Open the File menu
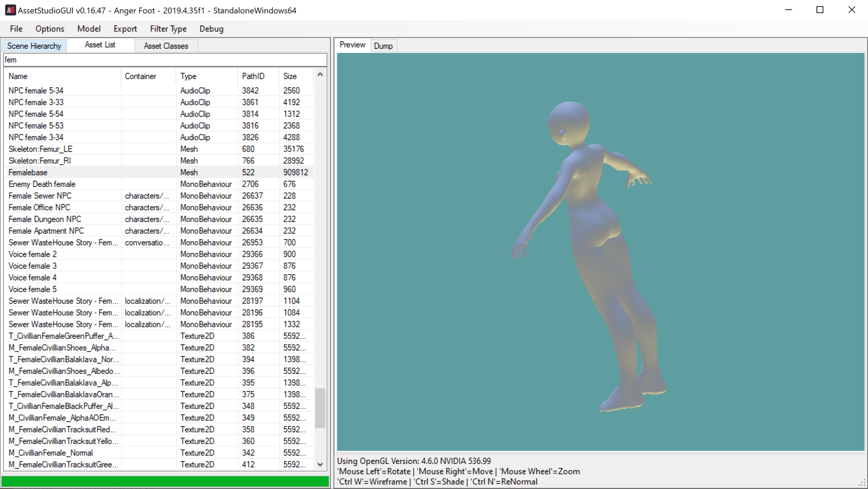 point(16,29)
